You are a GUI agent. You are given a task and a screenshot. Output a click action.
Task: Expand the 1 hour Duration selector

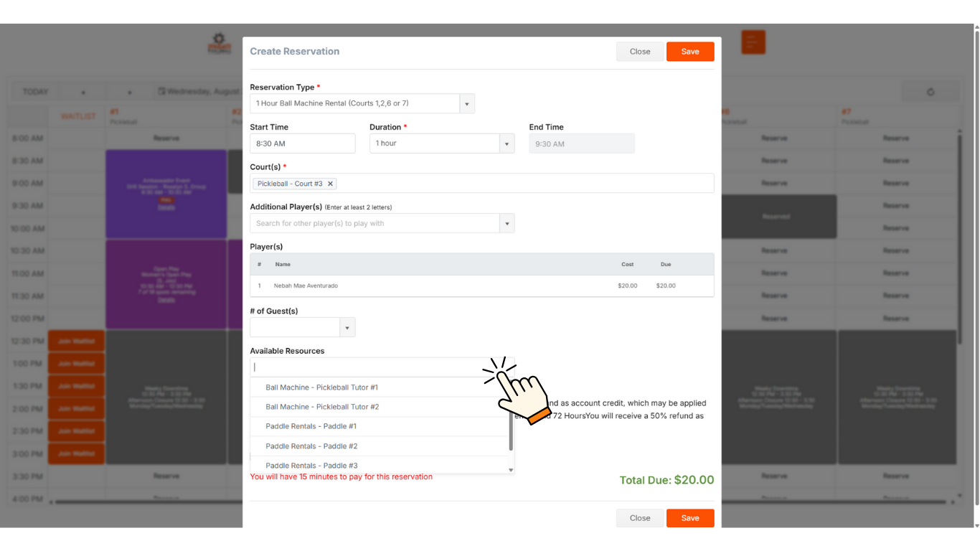tap(507, 143)
